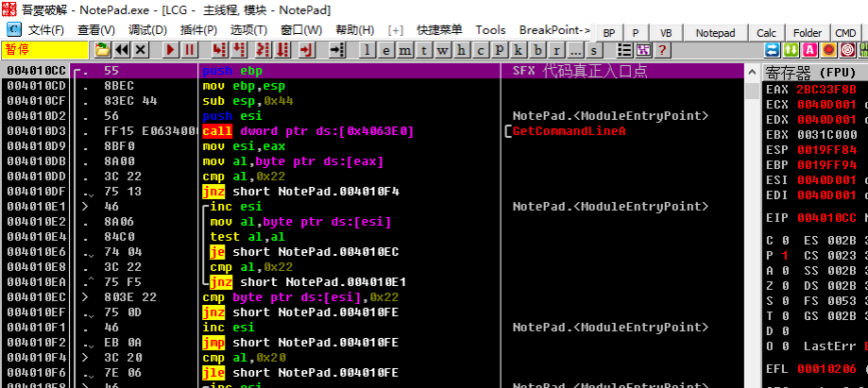The image size is (868, 388).
Task: Click the pink 'A' plugin icon
Action: click(x=809, y=50)
